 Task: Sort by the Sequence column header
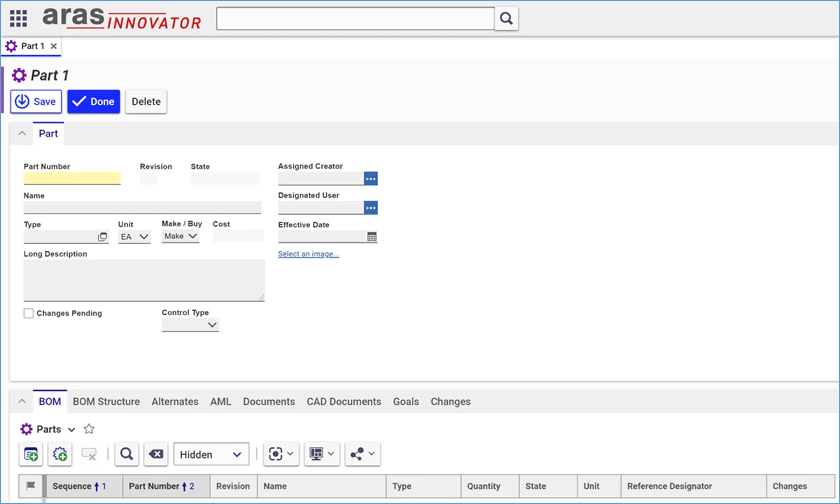[x=85, y=486]
